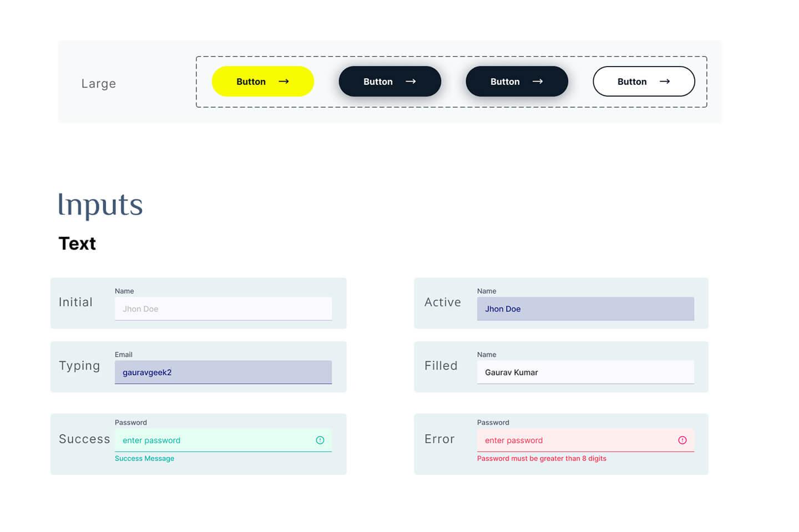This screenshot has height=532, width=799.
Task: Click the green Success Message text
Action: point(144,459)
